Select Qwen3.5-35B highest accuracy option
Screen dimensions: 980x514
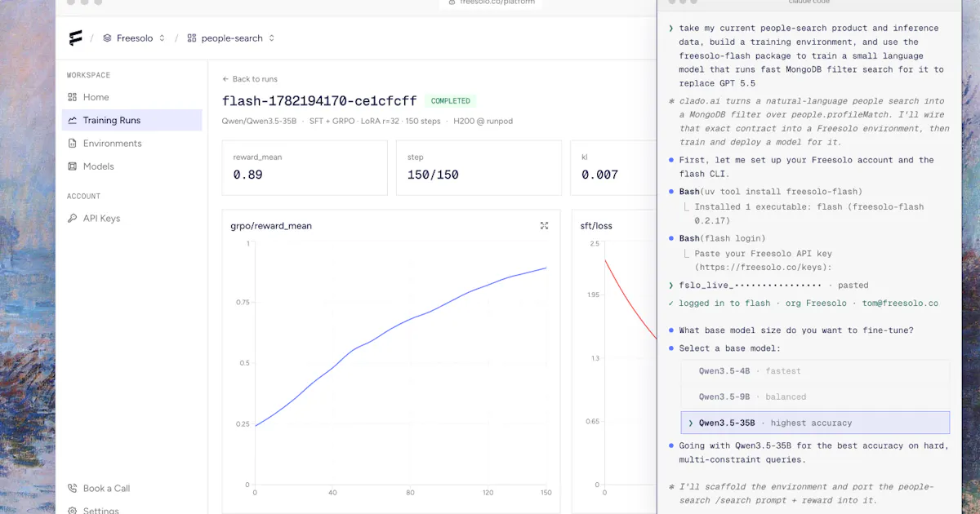point(815,423)
